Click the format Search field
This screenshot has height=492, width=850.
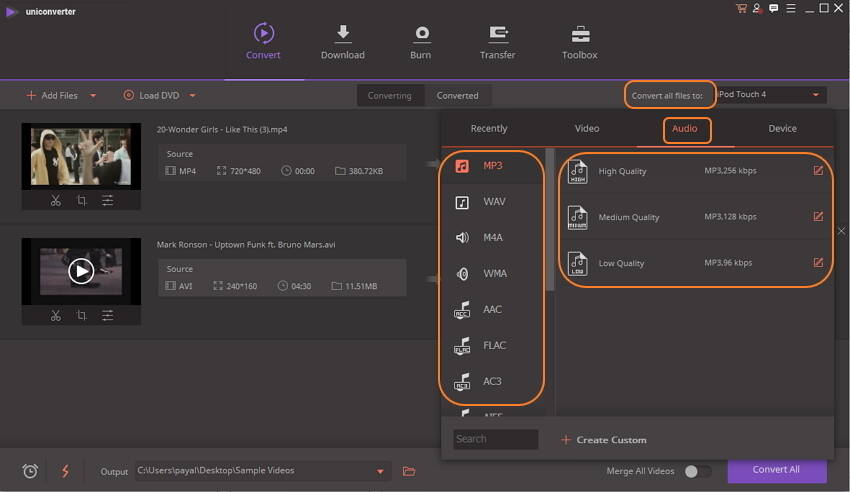pyautogui.click(x=495, y=439)
